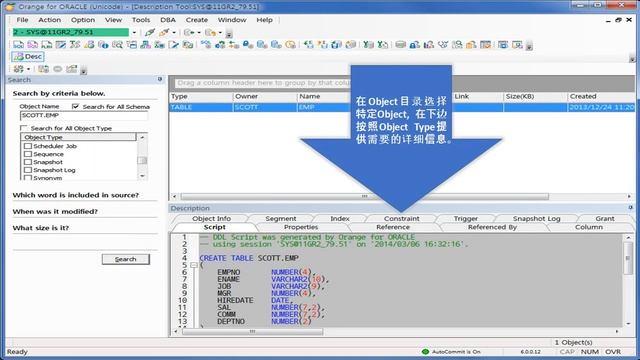640x360 pixels.
Task: Click the gray oval icon below Desc
Action: (58, 69)
